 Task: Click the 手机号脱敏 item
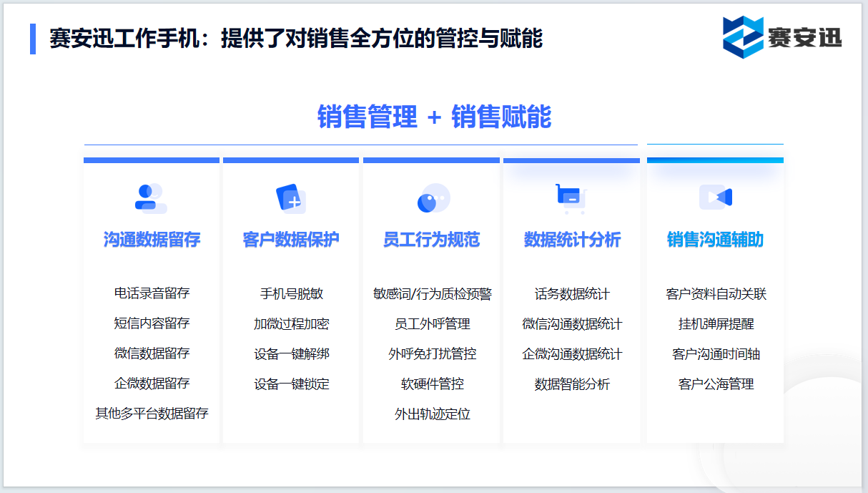(291, 294)
